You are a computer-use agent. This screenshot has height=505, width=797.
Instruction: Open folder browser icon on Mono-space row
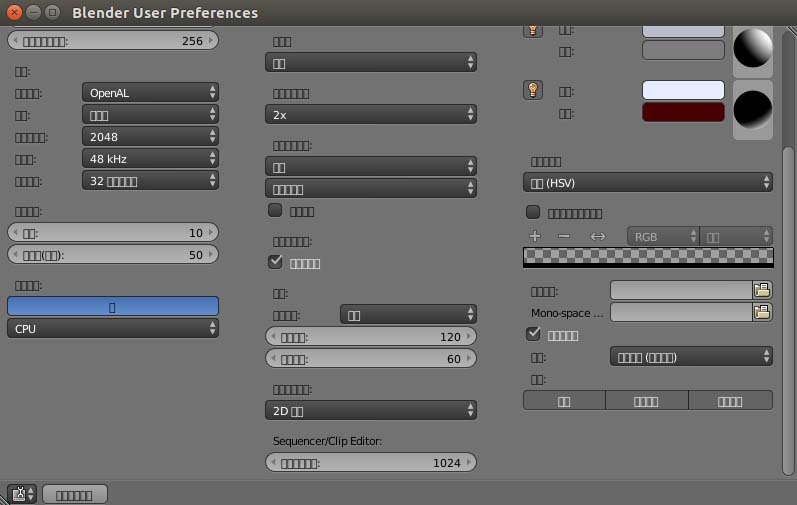(762, 312)
